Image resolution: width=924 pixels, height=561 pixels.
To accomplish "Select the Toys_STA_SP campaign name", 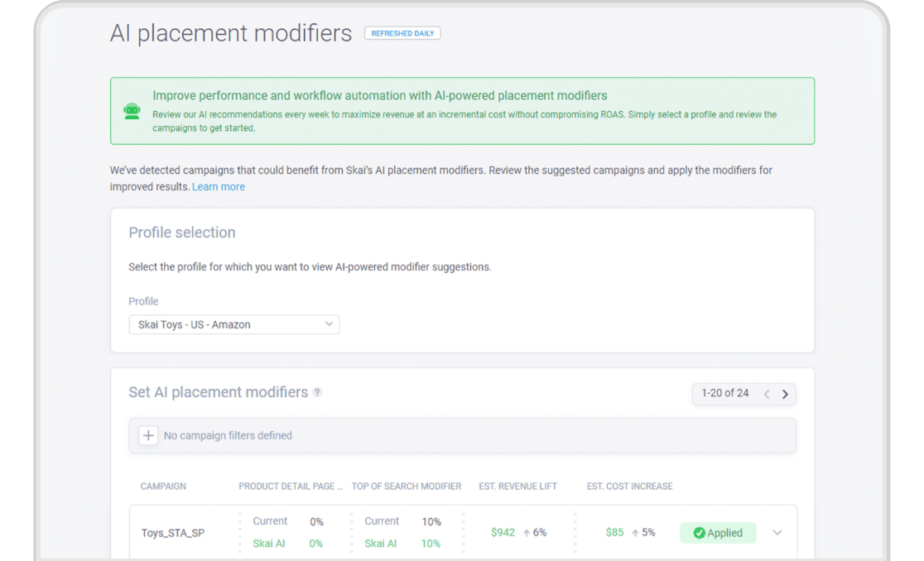I will click(x=173, y=533).
